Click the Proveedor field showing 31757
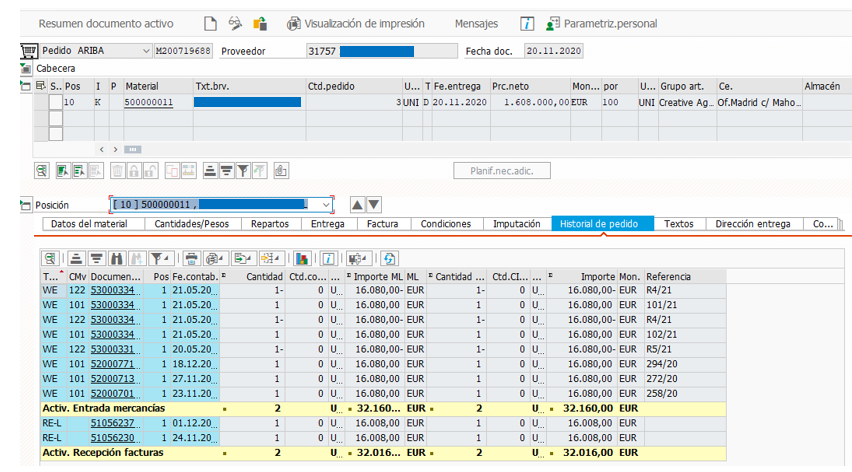 (381, 51)
